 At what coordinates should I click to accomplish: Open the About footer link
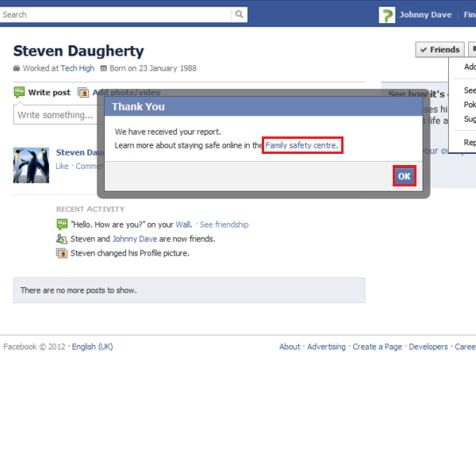[290, 347]
